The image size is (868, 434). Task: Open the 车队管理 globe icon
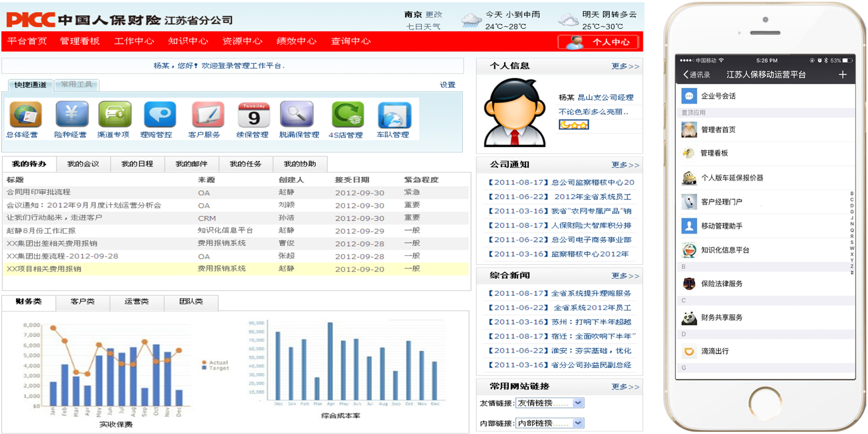pos(395,115)
